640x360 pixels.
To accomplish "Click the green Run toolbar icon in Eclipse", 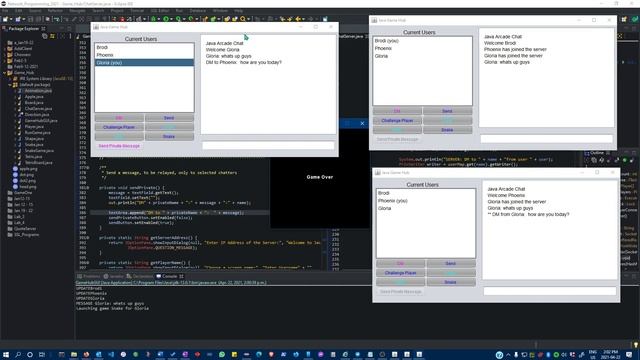I will tap(166, 19).
